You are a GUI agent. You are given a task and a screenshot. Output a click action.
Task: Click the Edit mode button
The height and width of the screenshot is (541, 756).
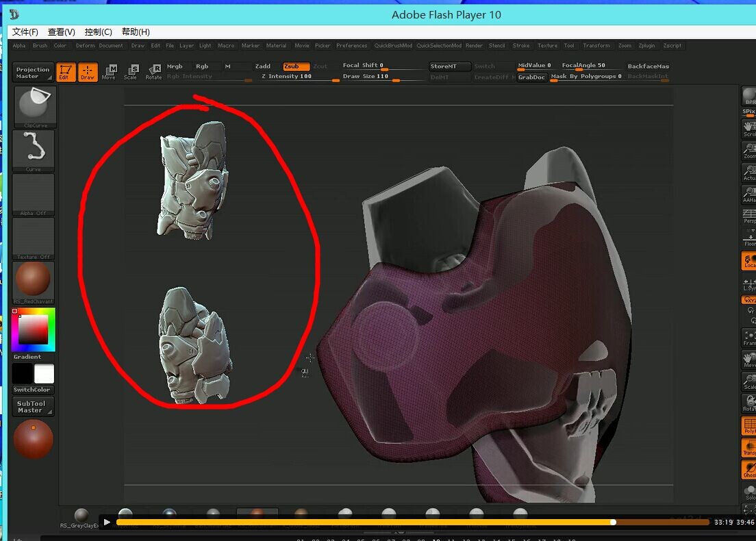click(66, 72)
